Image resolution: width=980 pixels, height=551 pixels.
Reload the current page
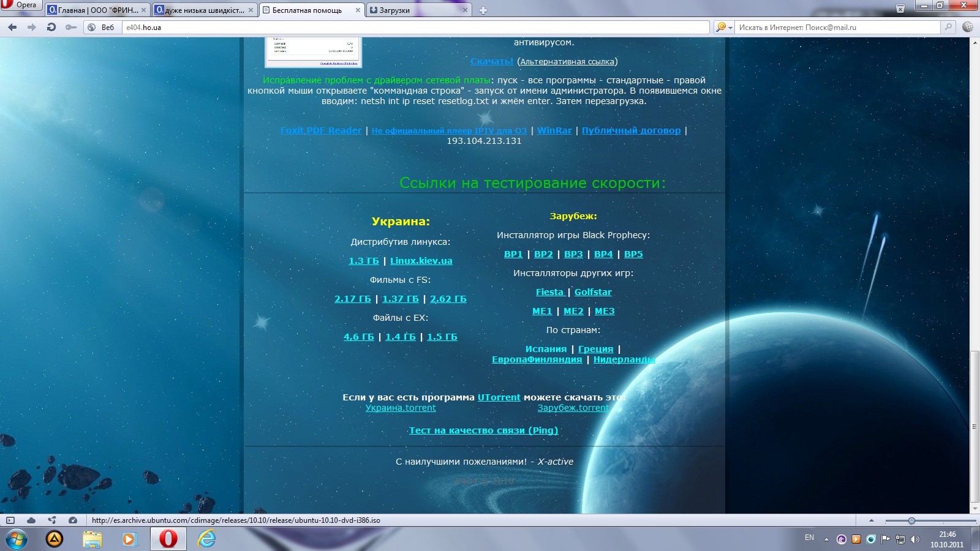point(51,27)
